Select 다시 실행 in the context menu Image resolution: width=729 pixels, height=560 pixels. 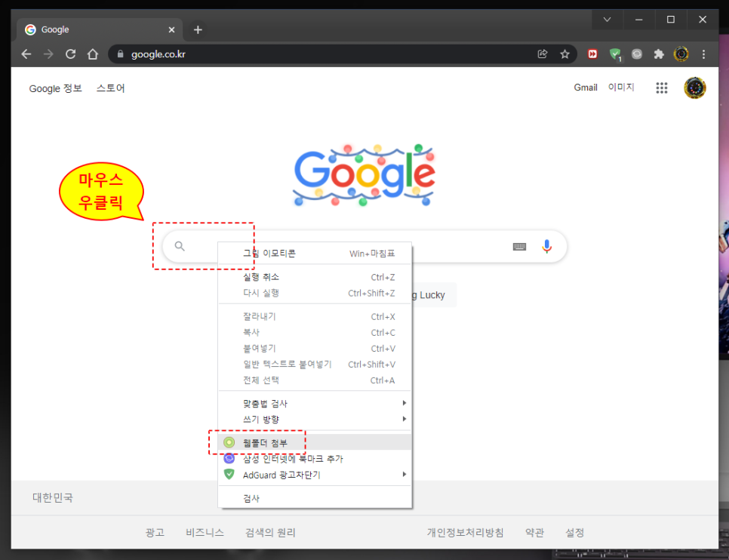click(x=315, y=293)
